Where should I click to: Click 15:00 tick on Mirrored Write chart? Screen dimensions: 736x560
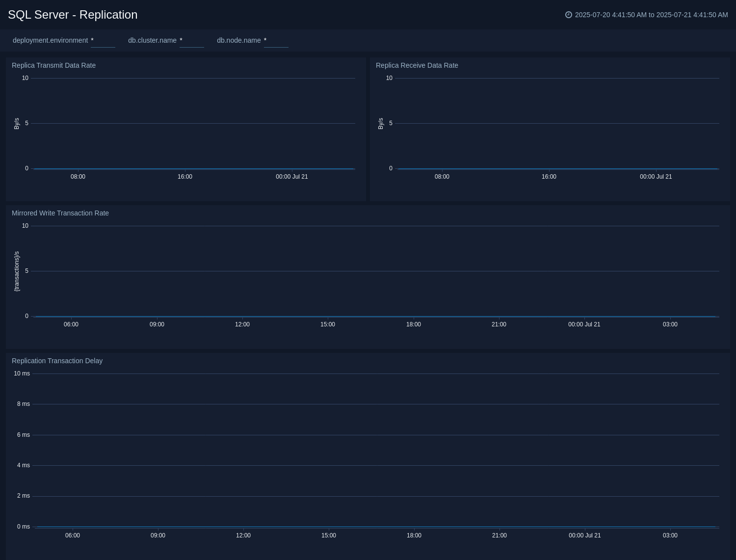328,324
